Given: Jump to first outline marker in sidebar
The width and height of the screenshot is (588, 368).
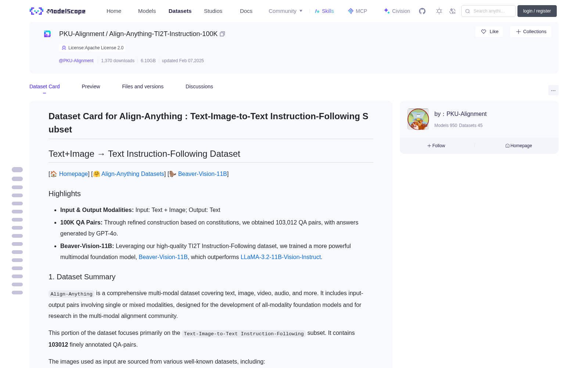Looking at the screenshot, I should tap(17, 170).
